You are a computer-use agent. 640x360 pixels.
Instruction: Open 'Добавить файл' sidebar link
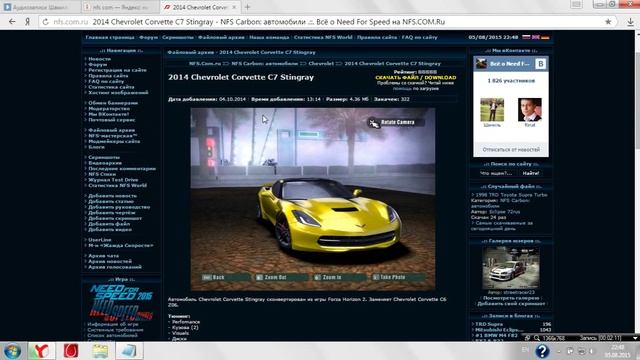pyautogui.click(x=109, y=224)
